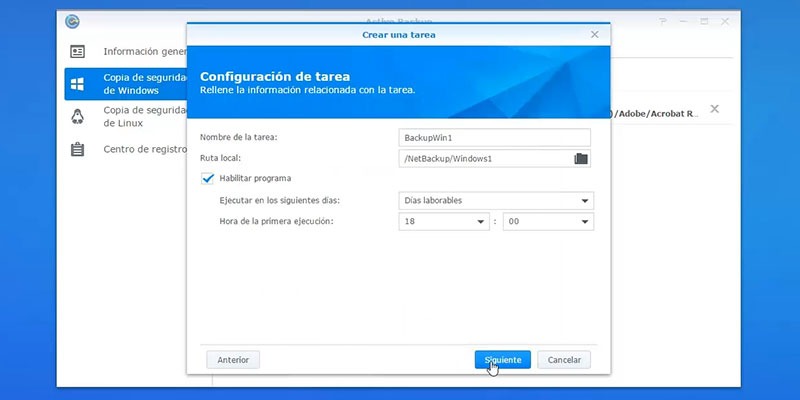
Task: Click the Anterior button
Action: click(x=233, y=360)
